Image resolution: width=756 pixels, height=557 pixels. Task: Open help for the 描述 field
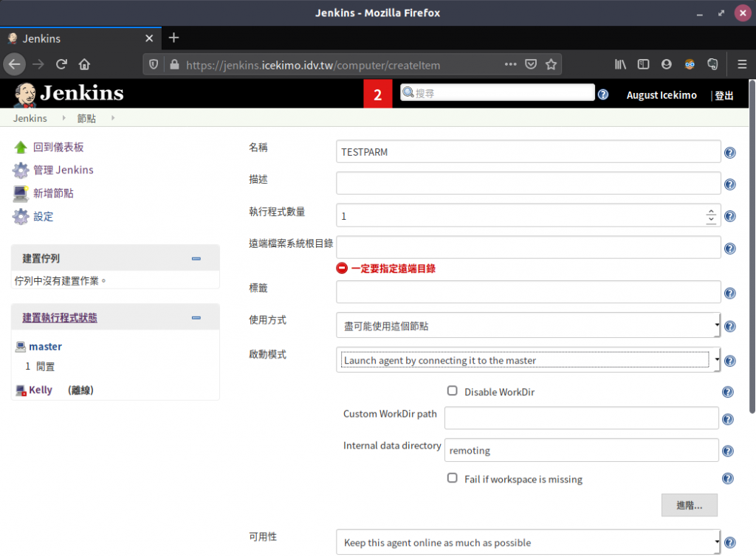tap(730, 184)
